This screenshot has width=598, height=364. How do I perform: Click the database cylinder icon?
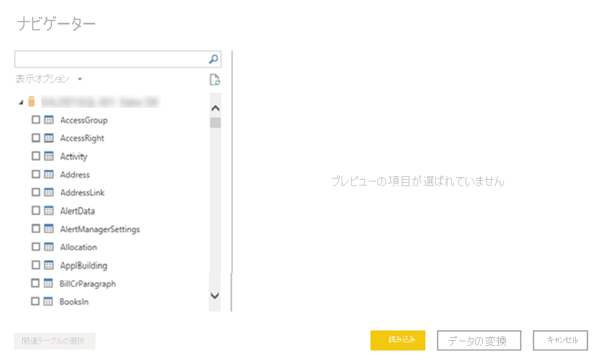(x=32, y=102)
